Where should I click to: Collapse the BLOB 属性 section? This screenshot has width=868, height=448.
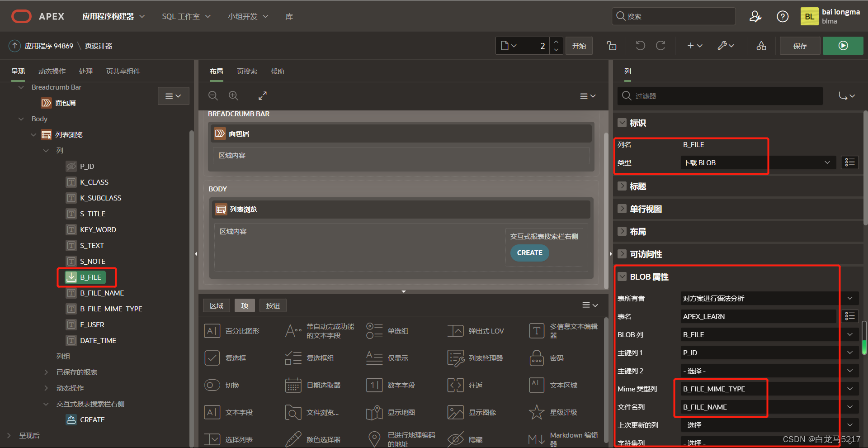(623, 276)
